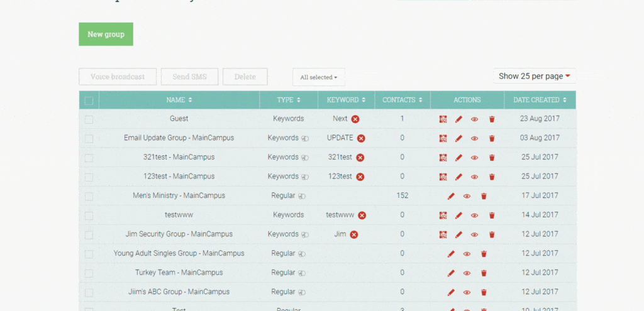Screen dimensions: 644x311
Task: View the testwww group eye icon
Action: (x=474, y=216)
